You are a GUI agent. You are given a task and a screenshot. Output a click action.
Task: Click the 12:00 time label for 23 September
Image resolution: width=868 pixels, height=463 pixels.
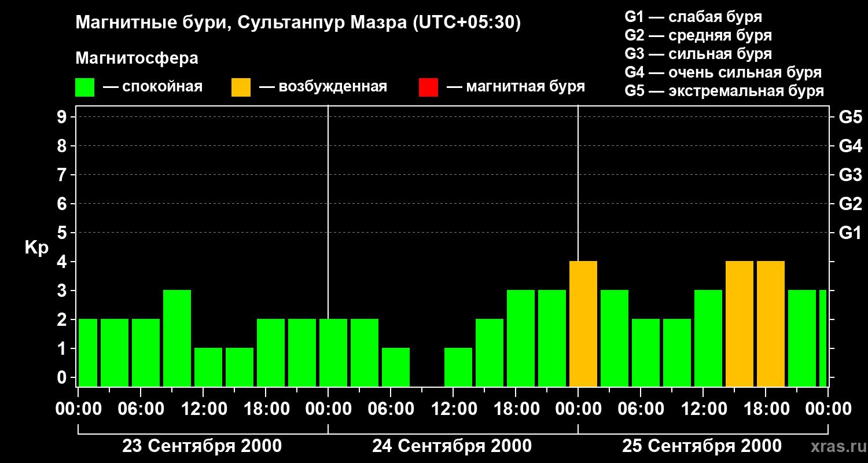(203, 409)
